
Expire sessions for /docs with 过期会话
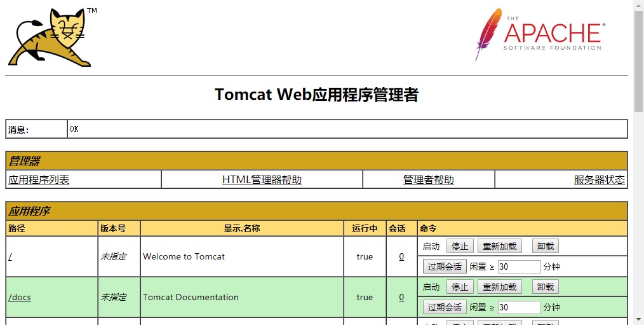coord(445,307)
